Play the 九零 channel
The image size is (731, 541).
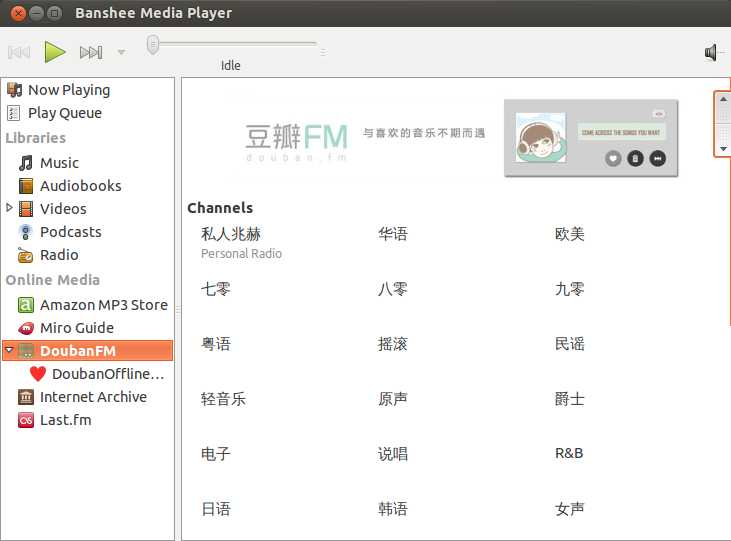tap(569, 289)
